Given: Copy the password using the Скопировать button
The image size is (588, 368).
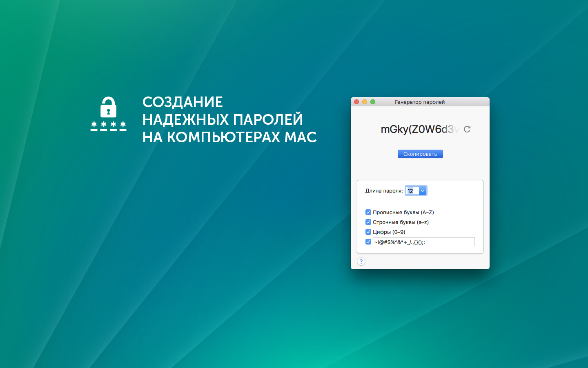Looking at the screenshot, I should (x=420, y=154).
